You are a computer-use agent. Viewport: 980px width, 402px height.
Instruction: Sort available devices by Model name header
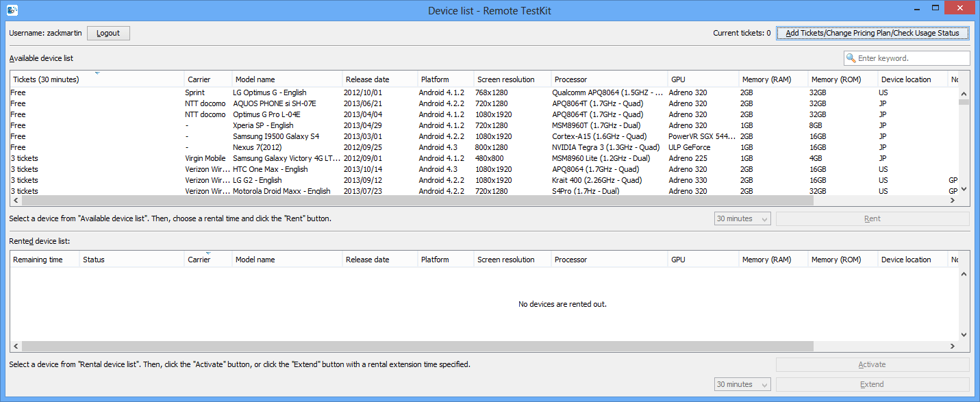pyautogui.click(x=287, y=79)
